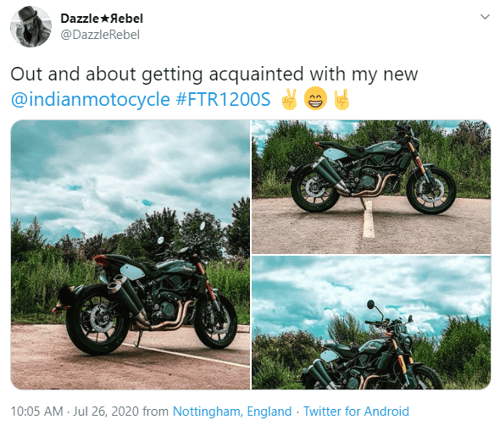Open the @indianmotocycle mention
This screenshot has width=500, height=431.
[x=90, y=99]
